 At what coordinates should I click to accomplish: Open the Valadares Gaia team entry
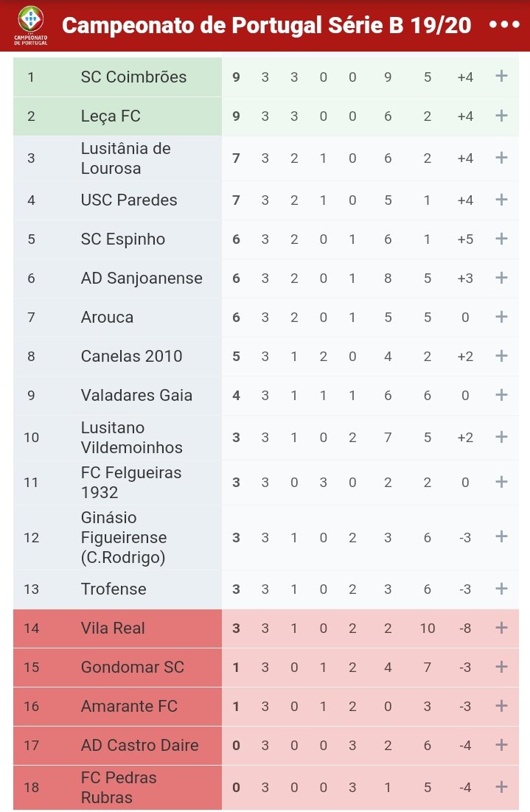coord(136,395)
